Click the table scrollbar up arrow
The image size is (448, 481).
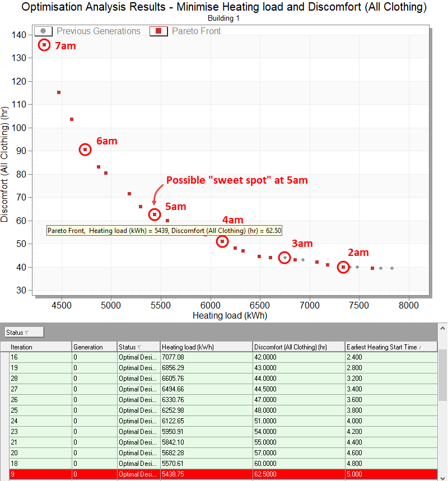pos(442,328)
